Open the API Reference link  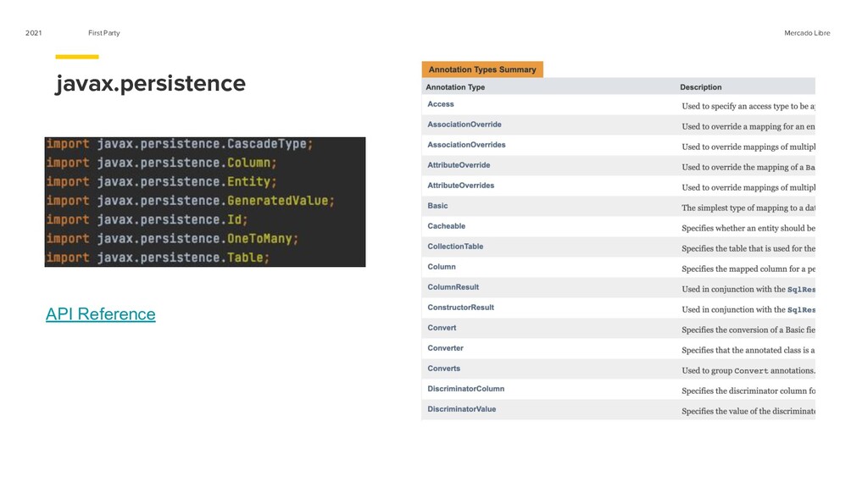click(100, 313)
